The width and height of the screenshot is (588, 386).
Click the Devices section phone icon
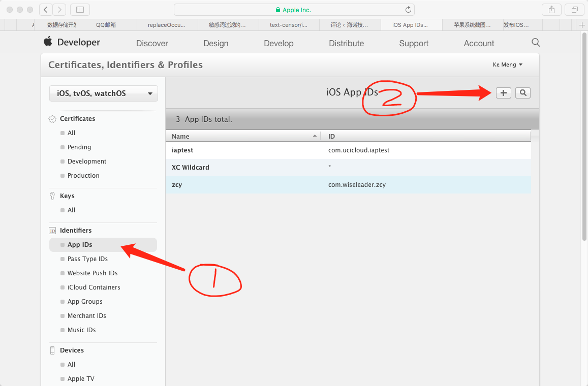point(52,350)
